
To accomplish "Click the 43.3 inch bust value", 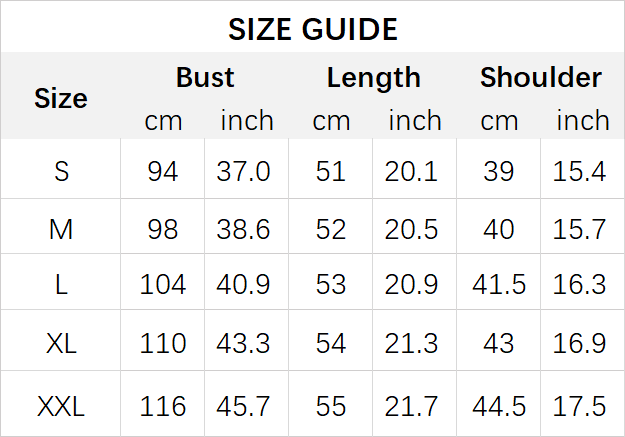I will tap(243, 343).
